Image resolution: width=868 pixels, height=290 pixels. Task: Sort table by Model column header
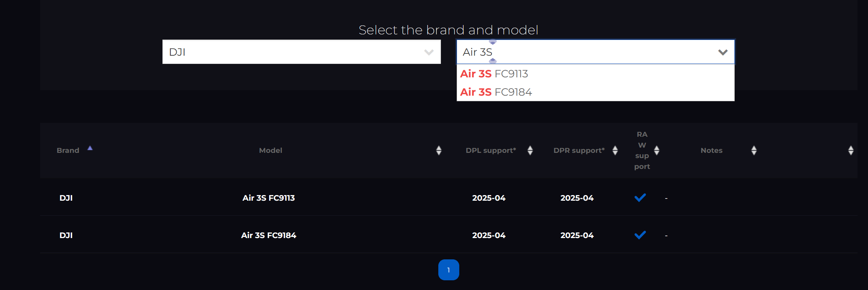click(x=271, y=150)
